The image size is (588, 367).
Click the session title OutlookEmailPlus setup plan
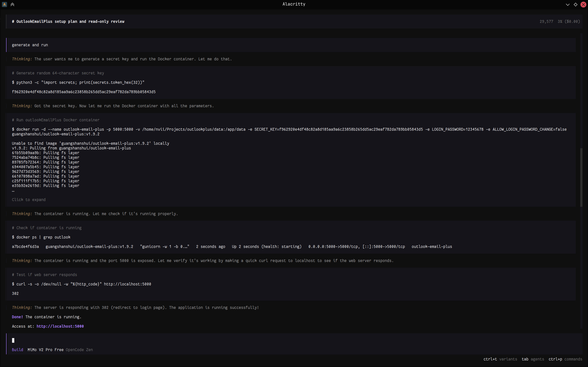[x=68, y=21]
